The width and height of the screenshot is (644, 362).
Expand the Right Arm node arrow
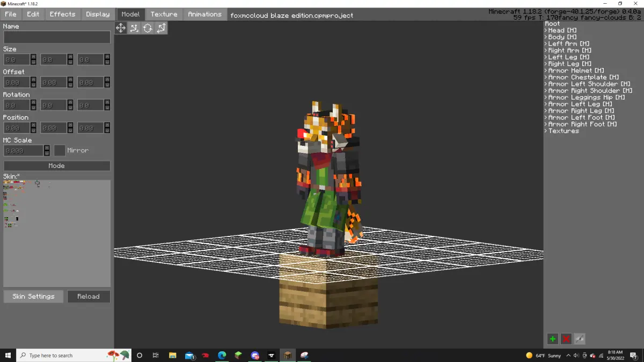[546, 50]
